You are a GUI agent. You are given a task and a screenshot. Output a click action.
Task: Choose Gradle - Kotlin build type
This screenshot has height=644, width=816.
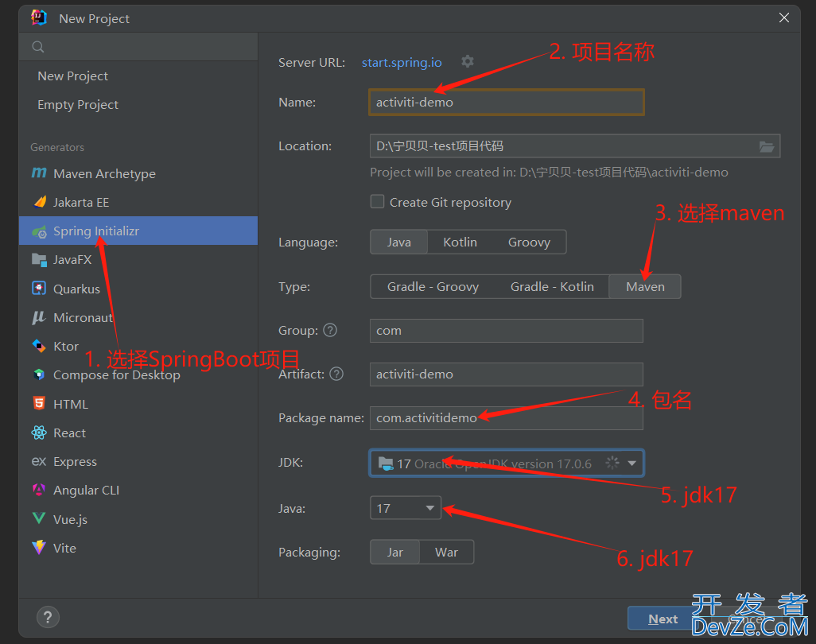[552, 287]
